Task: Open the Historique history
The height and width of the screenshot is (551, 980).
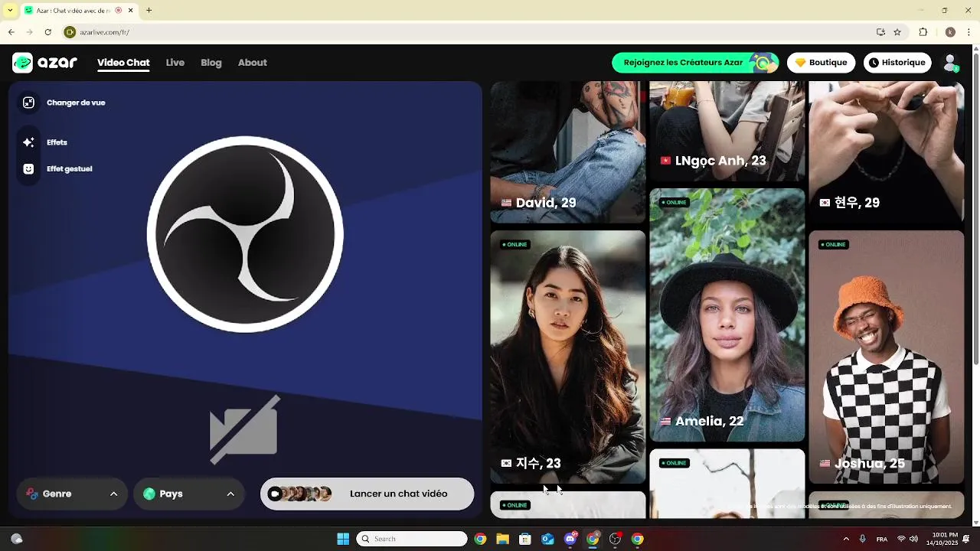Action: tap(897, 63)
